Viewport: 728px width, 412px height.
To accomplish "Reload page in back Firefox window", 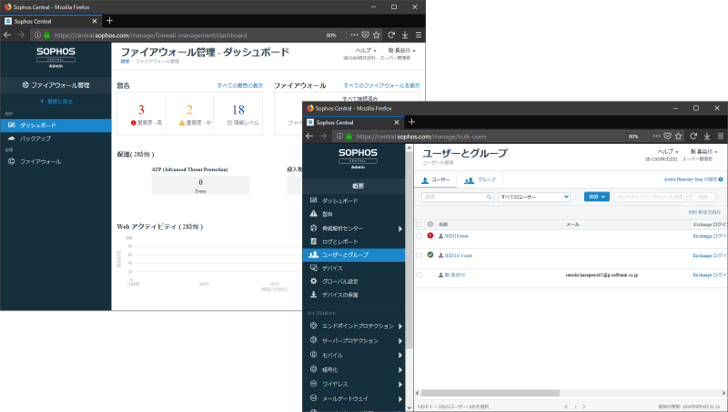I will pos(391,35).
